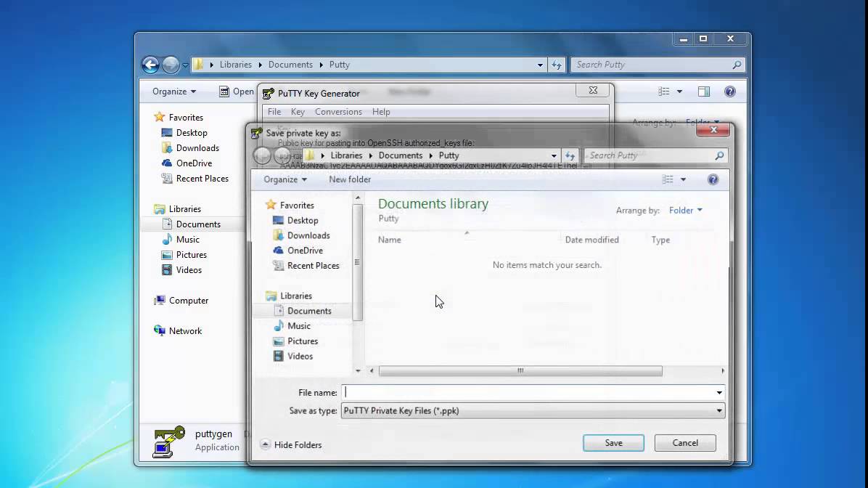Select Pictures in the Explorer window sidebar
The height and width of the screenshot is (488, 868).
click(x=191, y=255)
